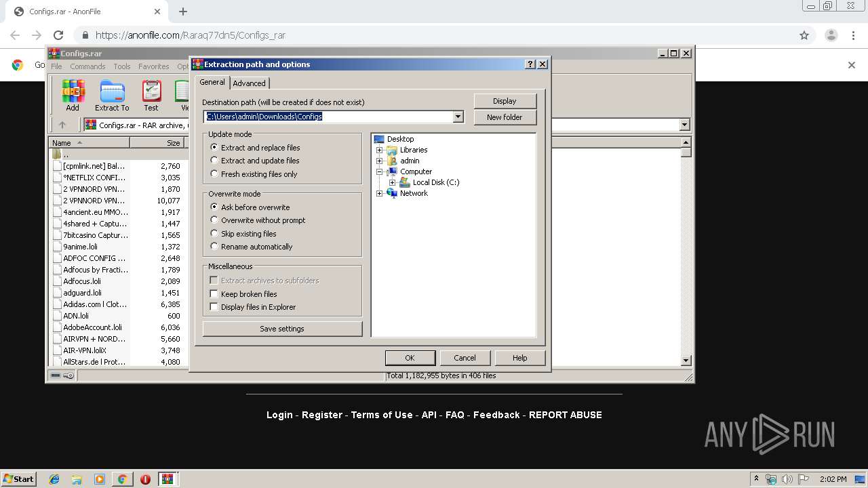Click the OK button
Viewport: 868px width, 488px height.
(410, 358)
